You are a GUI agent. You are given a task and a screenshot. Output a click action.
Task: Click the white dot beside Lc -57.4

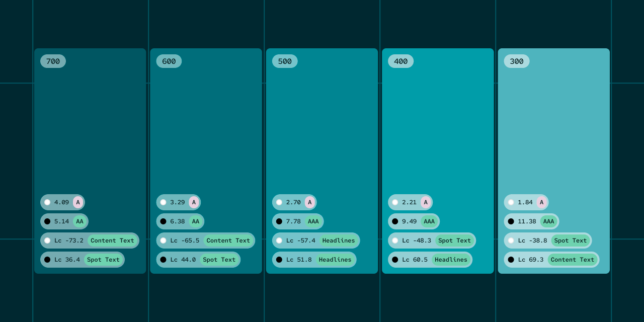(x=279, y=240)
